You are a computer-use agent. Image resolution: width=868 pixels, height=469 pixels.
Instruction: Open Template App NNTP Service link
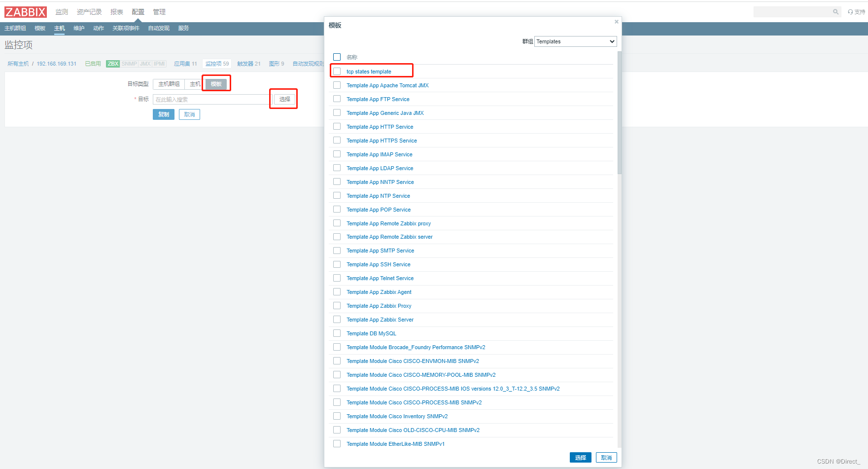[380, 182]
